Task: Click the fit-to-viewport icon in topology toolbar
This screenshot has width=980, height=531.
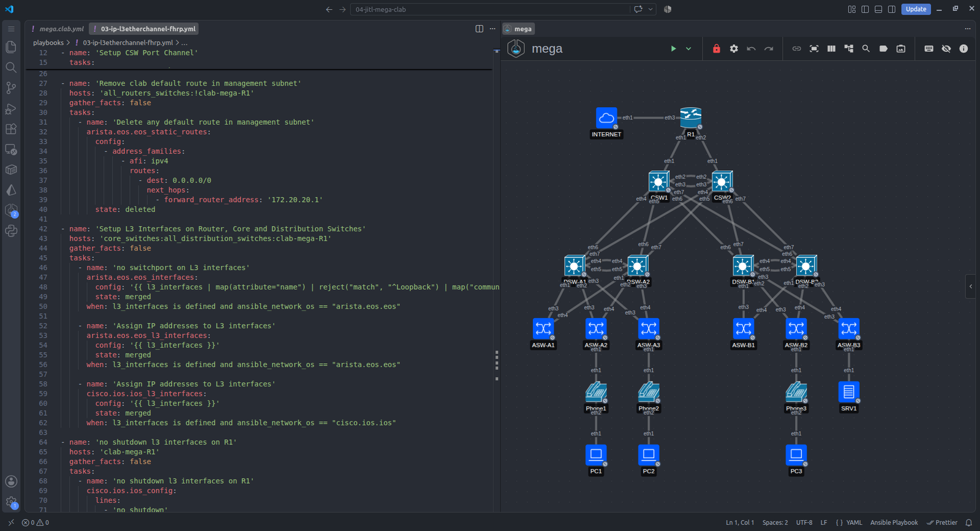Action: click(814, 49)
